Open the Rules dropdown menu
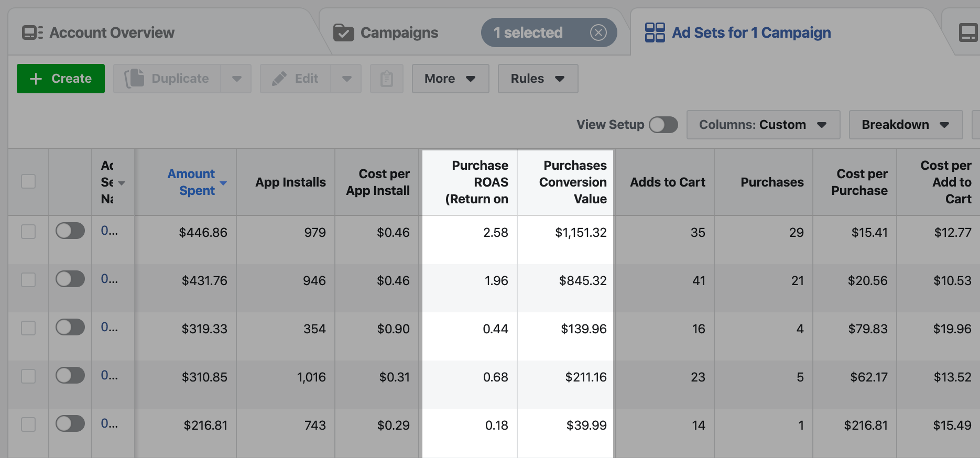This screenshot has height=458, width=980. (538, 79)
